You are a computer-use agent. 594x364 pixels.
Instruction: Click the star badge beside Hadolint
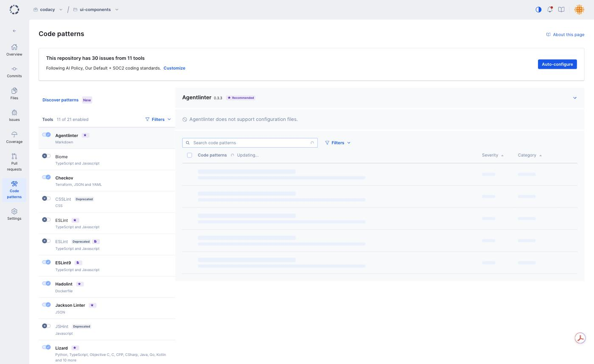coord(79,284)
